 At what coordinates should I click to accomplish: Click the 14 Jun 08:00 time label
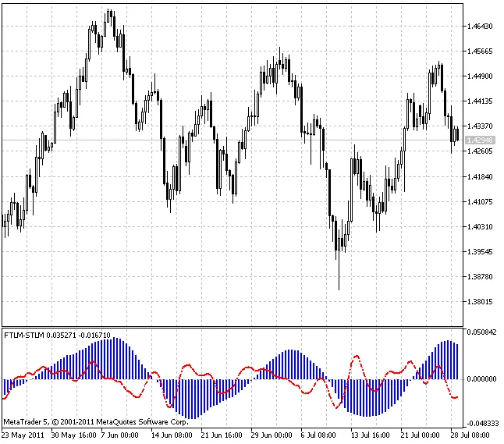click(172, 435)
